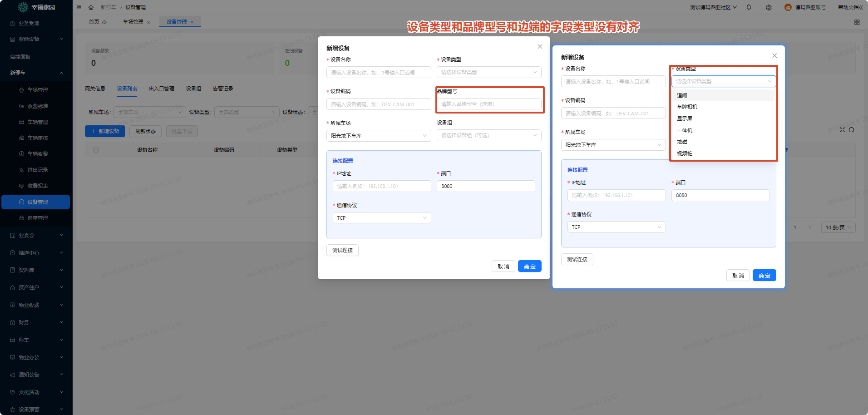Expand the 智能设备 sidebar group
Screen dimensions: 868x415
pyautogui.click(x=36, y=39)
